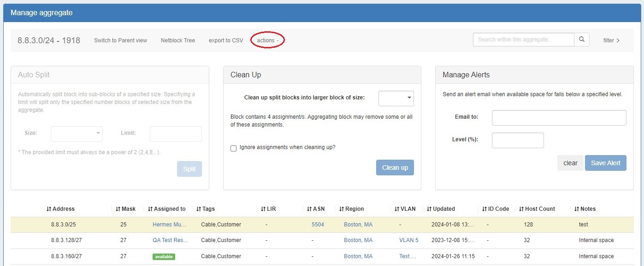Click the clear button in Manage Alerts

click(570, 163)
